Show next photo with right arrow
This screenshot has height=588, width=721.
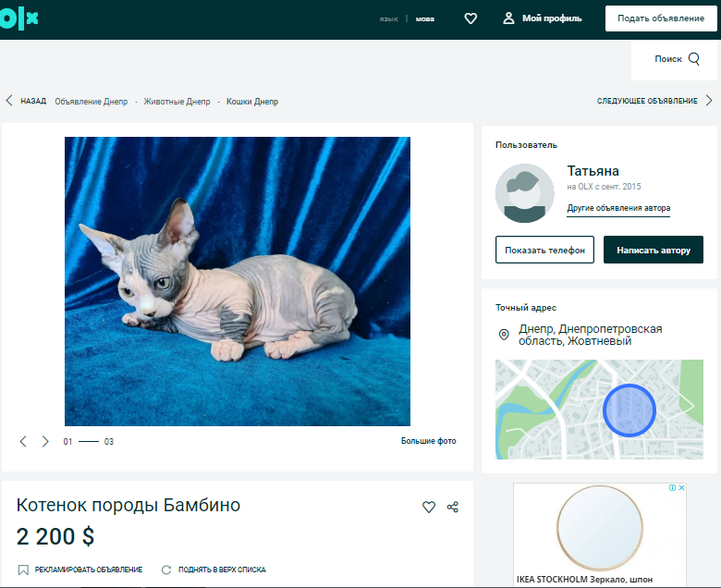pos(45,442)
